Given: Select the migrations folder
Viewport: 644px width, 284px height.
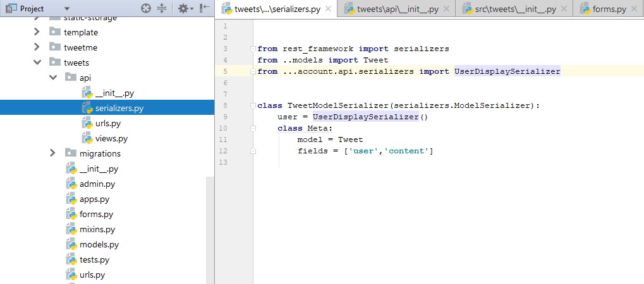Looking at the screenshot, I should [x=100, y=154].
